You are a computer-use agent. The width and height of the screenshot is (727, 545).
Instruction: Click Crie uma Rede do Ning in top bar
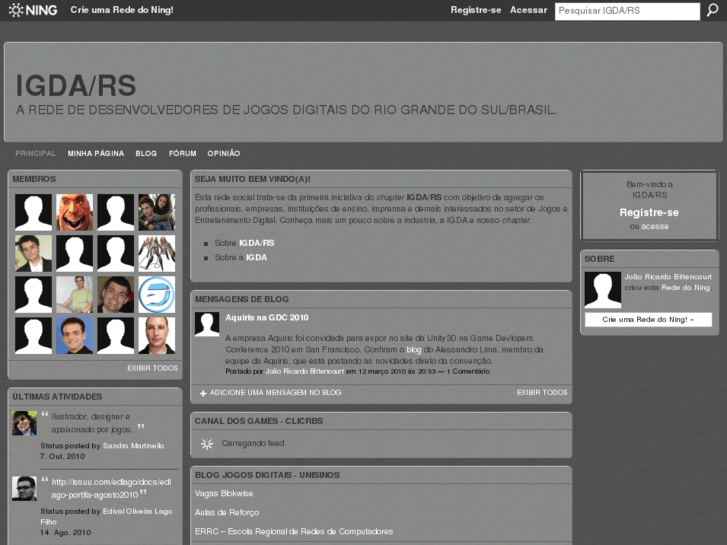[122, 10]
